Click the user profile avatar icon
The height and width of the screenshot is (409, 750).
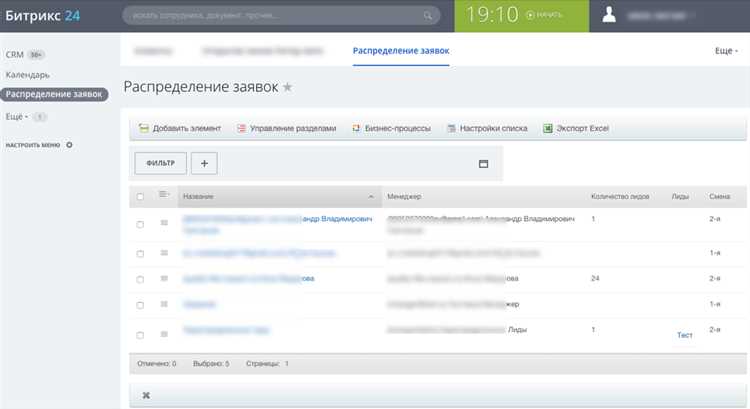tap(609, 15)
